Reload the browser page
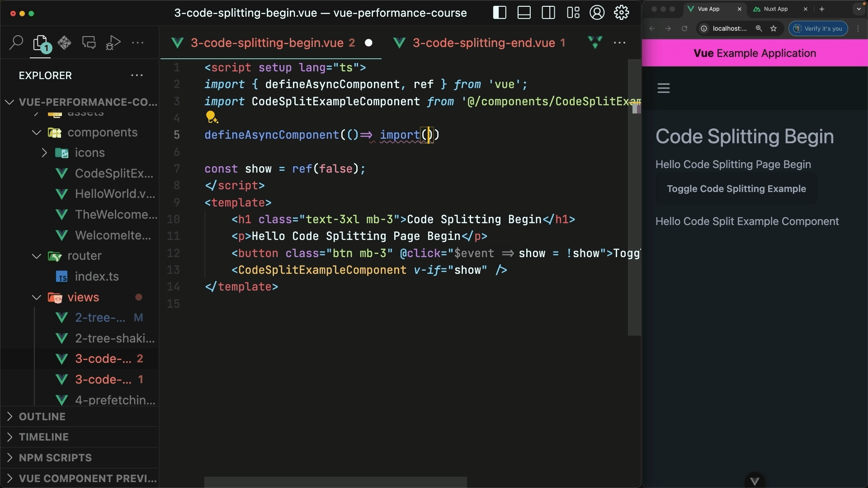The image size is (868, 488). point(684,28)
